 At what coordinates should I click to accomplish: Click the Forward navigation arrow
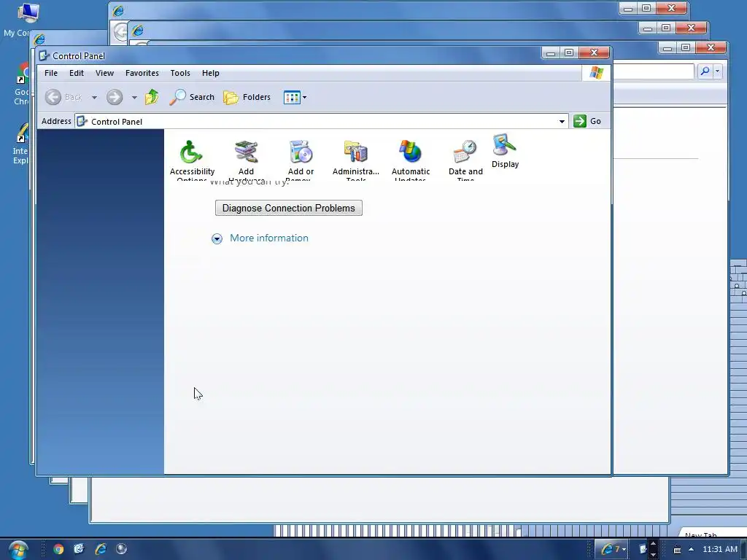(115, 97)
